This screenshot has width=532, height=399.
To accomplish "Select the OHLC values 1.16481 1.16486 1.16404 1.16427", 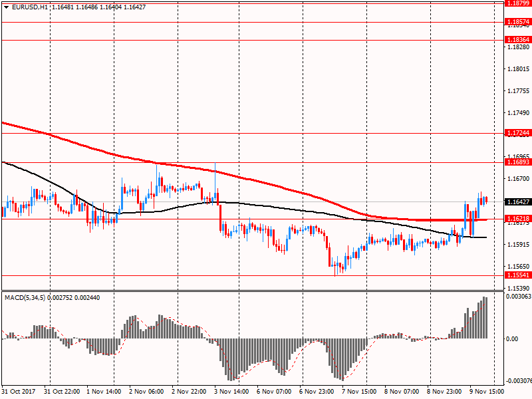I will click(x=98, y=7).
